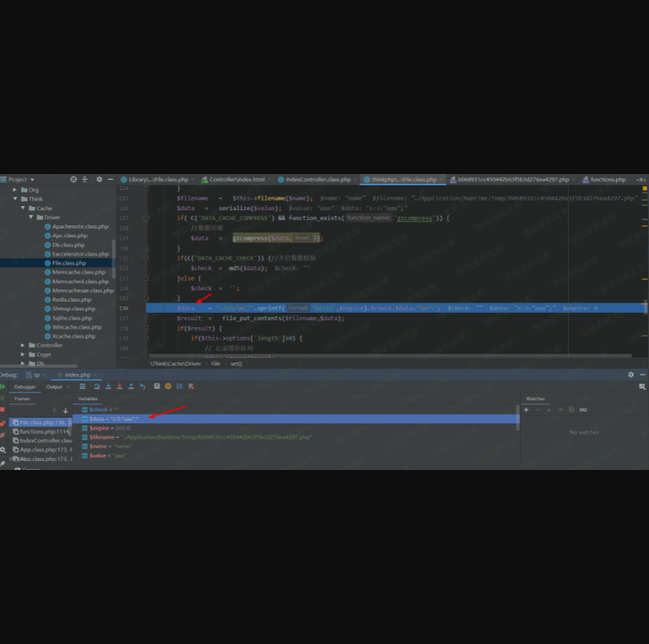Open the debug panel settings gear

pos(631,375)
